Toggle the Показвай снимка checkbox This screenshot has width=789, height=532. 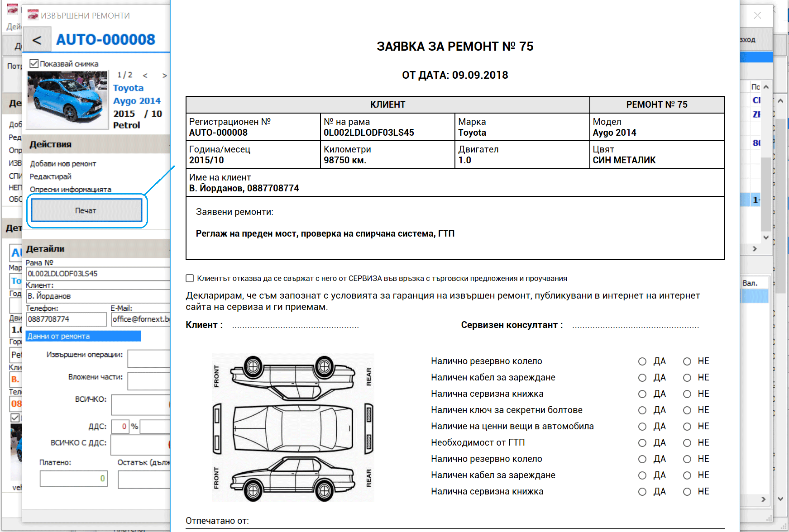coord(34,63)
